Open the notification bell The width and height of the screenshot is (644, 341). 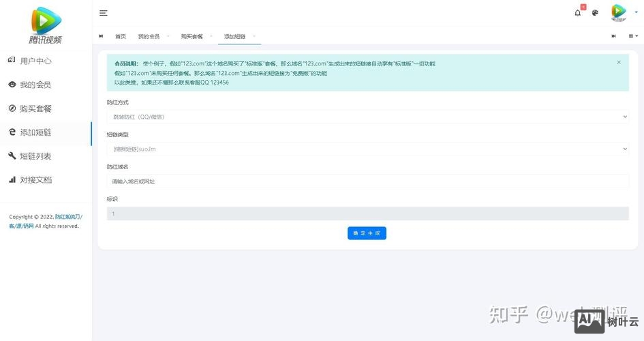tap(577, 13)
